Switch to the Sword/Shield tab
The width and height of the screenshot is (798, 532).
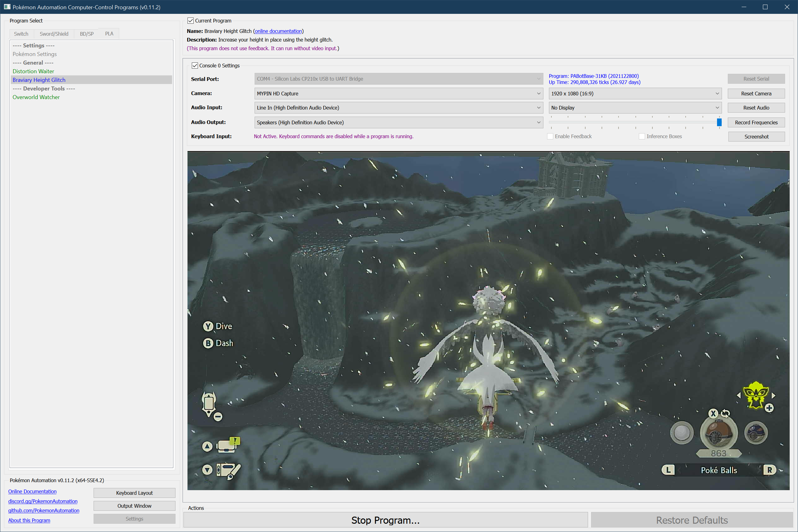click(x=54, y=34)
